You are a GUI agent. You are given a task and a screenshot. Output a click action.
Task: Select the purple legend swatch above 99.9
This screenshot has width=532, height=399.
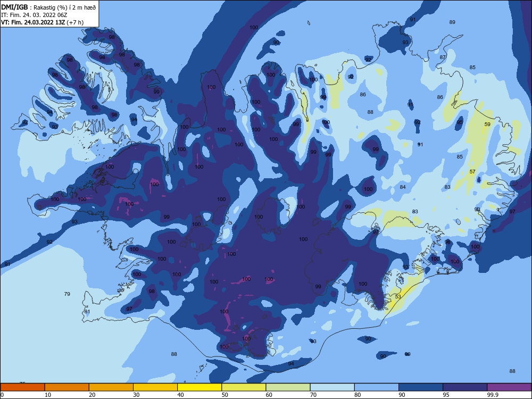[x=509, y=387]
